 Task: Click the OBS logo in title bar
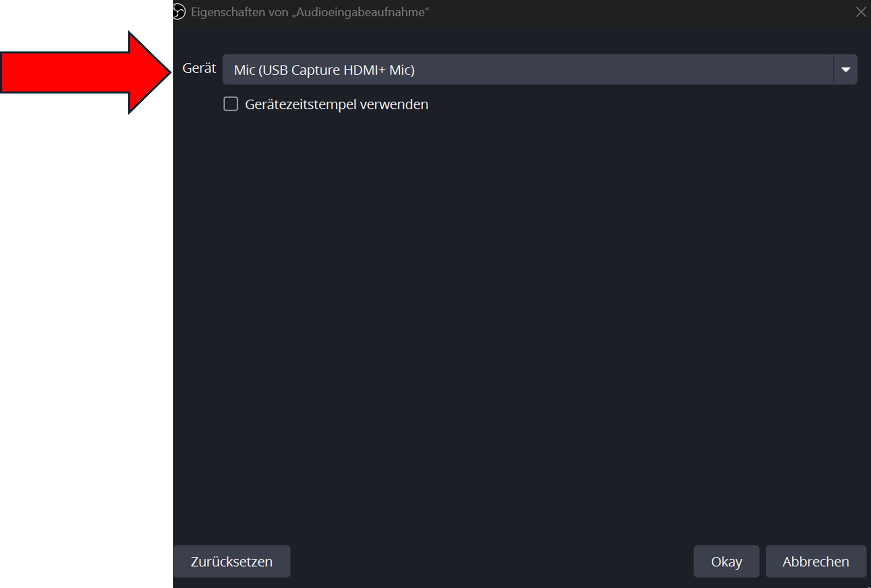click(x=179, y=12)
